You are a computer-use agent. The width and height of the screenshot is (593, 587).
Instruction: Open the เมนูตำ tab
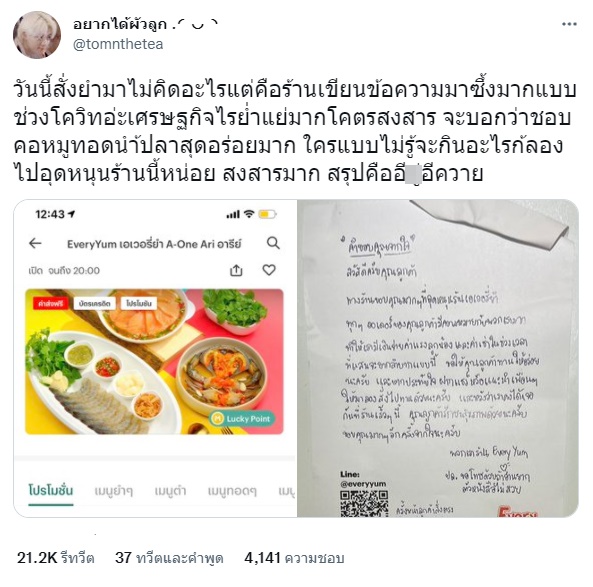(170, 491)
